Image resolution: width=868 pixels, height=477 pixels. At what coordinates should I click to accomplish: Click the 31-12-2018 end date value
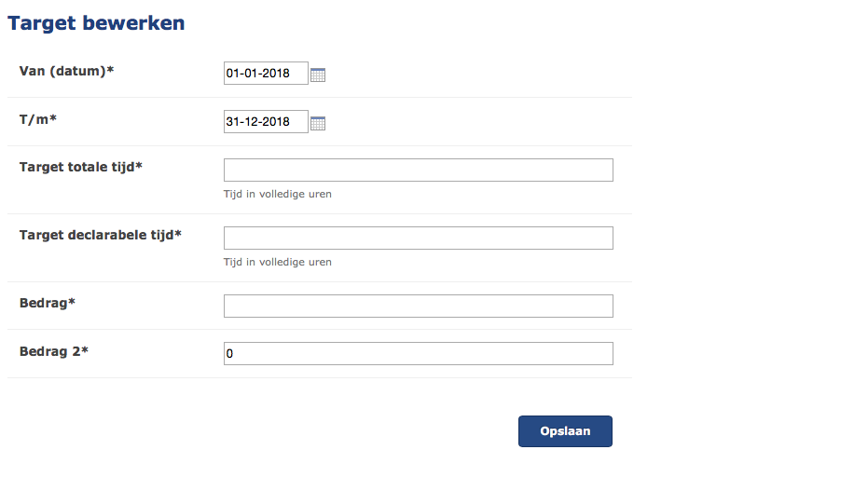(258, 122)
